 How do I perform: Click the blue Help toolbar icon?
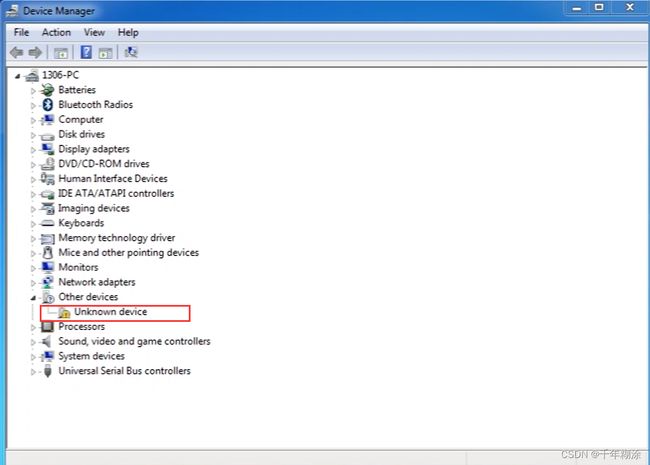(x=86, y=52)
